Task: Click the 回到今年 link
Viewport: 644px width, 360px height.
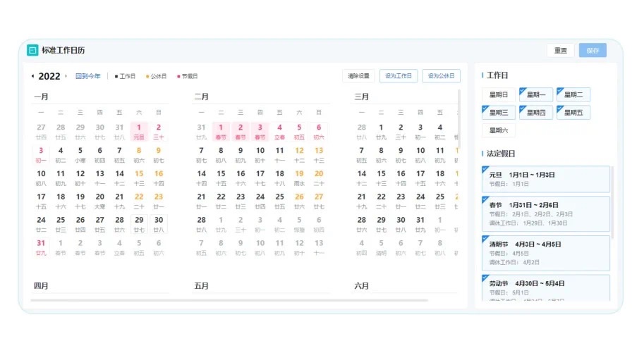Action: pos(88,76)
